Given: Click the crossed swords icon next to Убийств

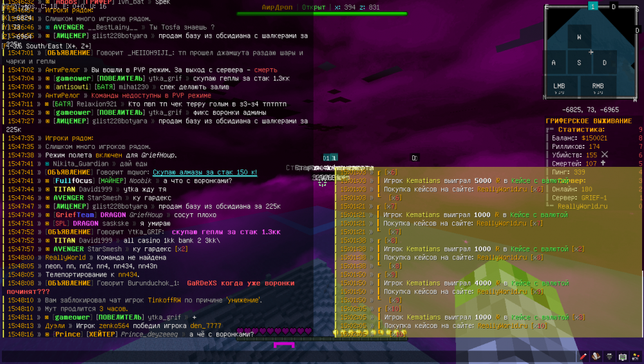Looking at the screenshot, I should pos(605,155).
